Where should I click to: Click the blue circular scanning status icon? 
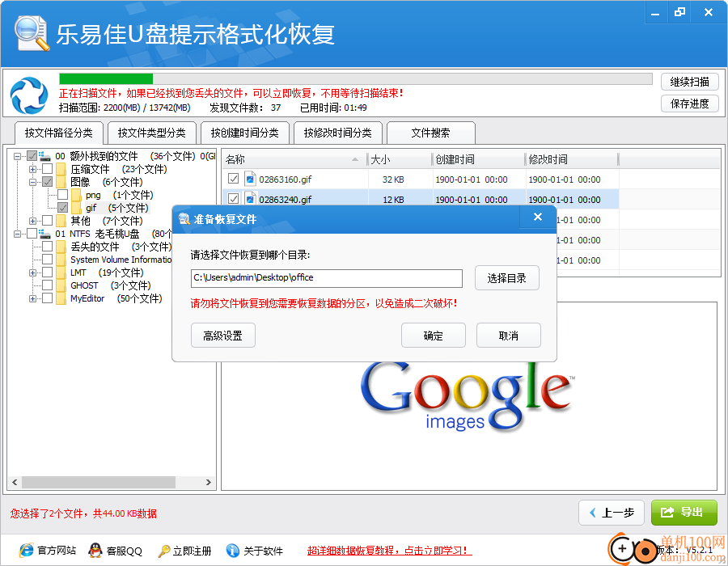point(29,95)
